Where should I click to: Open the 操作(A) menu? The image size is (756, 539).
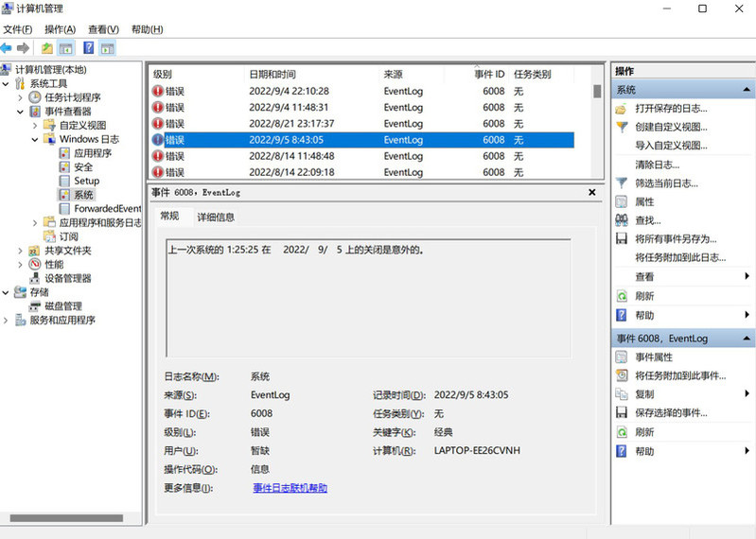tap(61, 29)
